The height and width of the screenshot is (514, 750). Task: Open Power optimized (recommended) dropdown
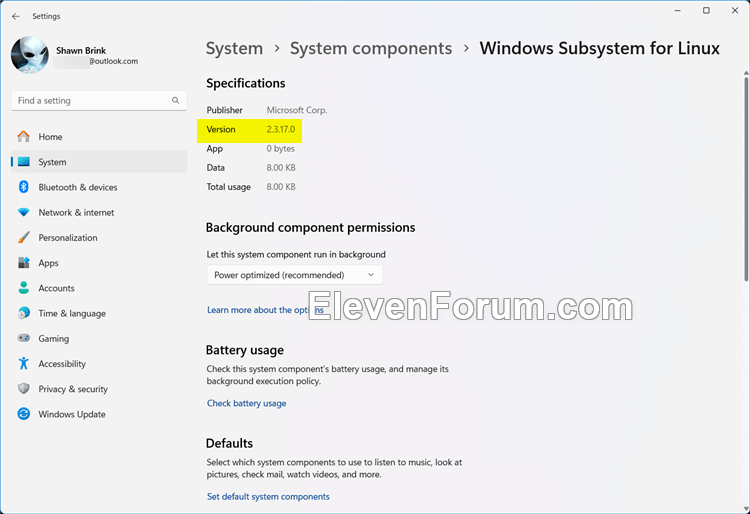(295, 275)
